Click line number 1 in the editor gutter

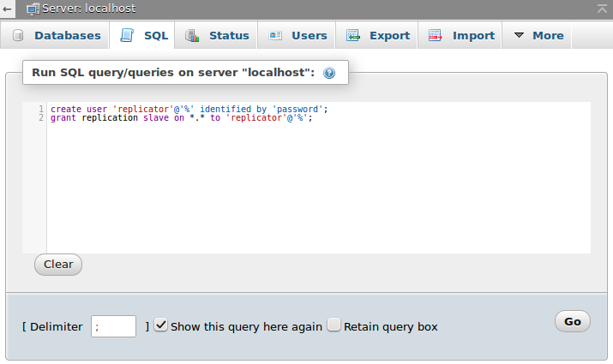coord(40,109)
